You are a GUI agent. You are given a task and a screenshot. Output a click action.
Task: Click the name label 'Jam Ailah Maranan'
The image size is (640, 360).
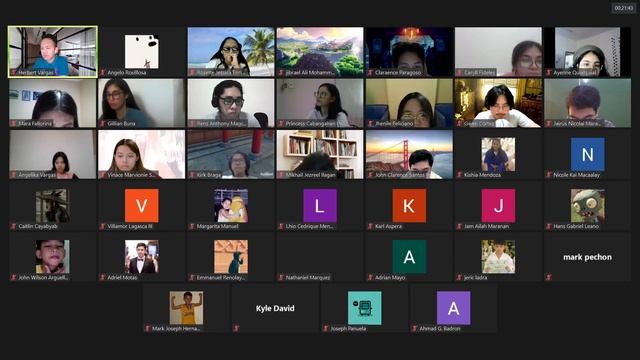tap(487, 226)
